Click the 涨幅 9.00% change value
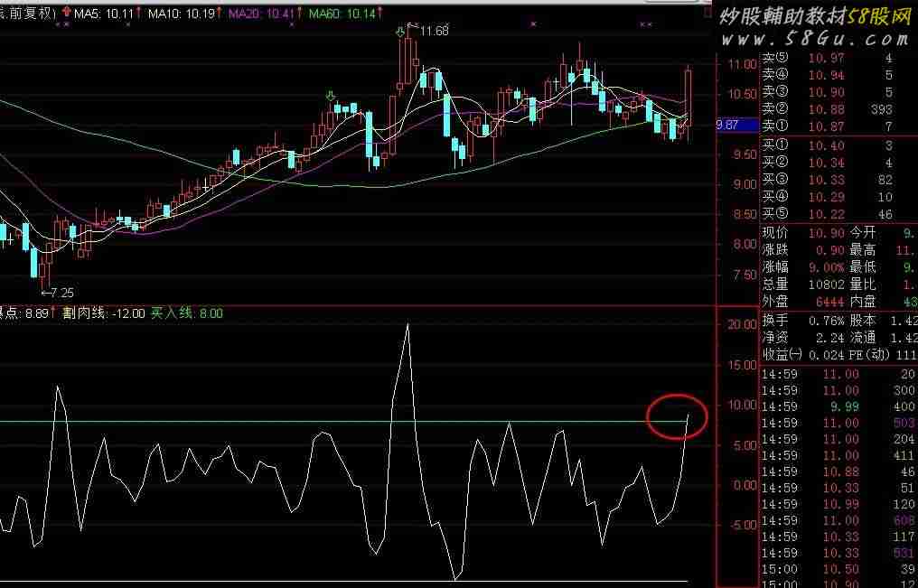This screenshot has width=918, height=588. pos(827,267)
